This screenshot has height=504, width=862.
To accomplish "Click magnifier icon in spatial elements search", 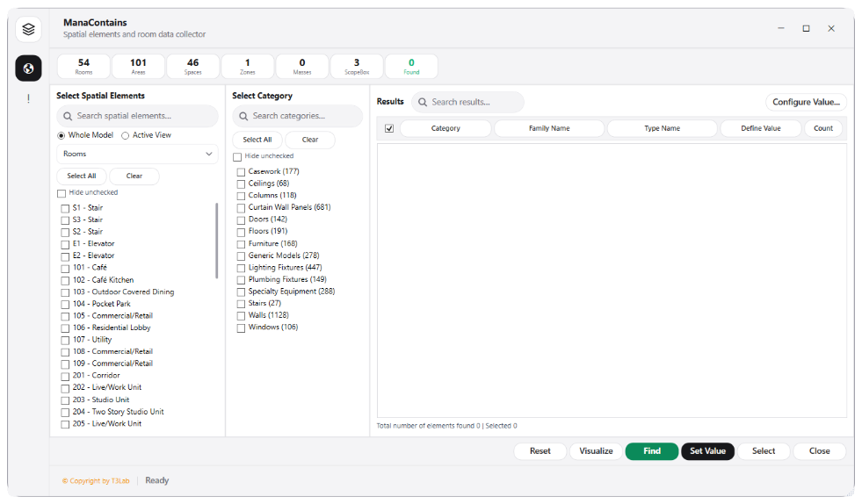I will [x=68, y=116].
